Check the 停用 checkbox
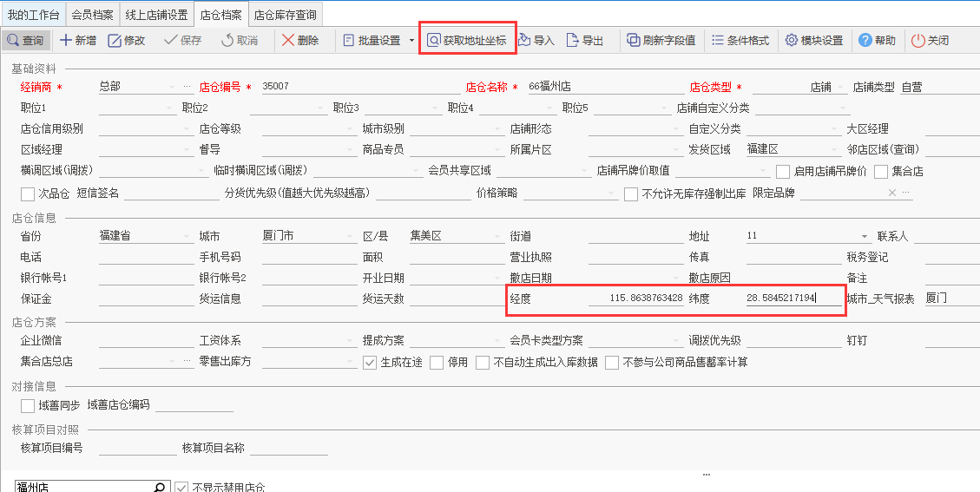Screen dimensions: 980x492 [437, 363]
